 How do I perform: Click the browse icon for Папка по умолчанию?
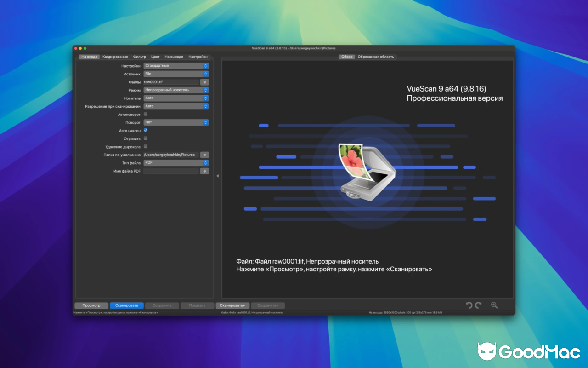click(205, 155)
